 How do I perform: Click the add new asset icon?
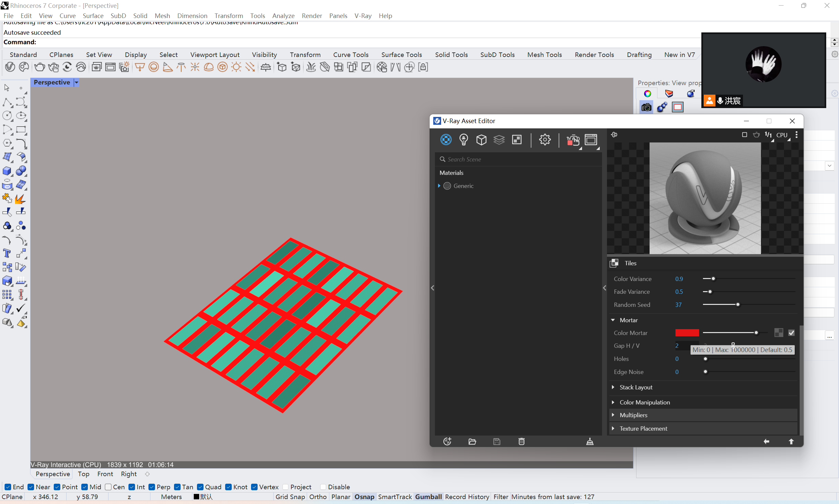tap(447, 441)
